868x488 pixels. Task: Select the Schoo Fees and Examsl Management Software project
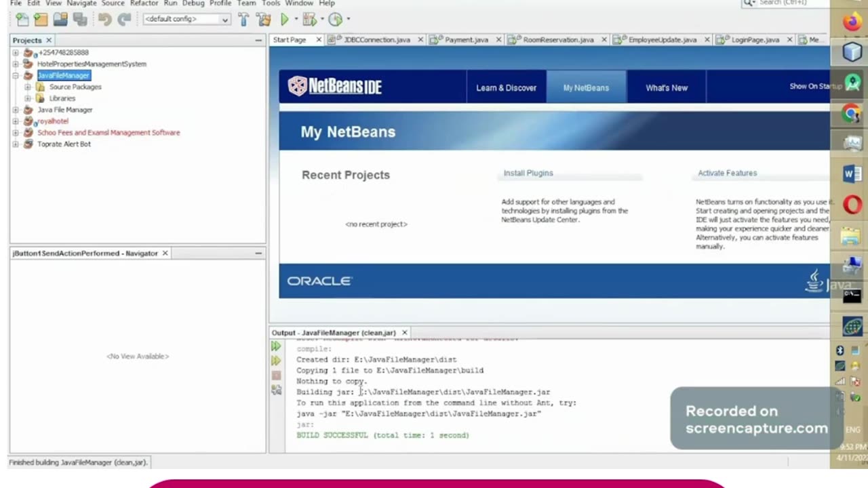pos(108,133)
